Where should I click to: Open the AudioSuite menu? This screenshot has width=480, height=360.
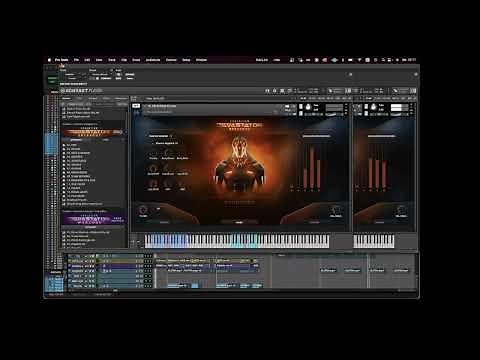click(x=153, y=60)
